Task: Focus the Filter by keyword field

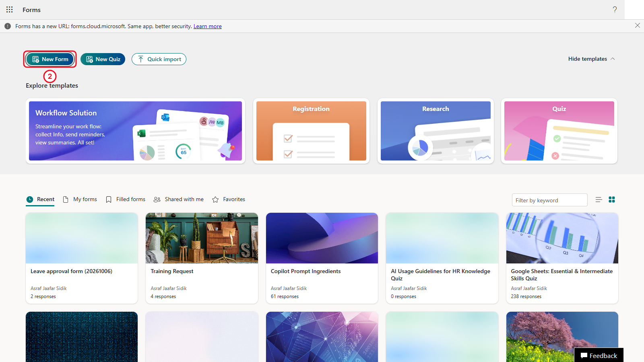Action: point(549,200)
